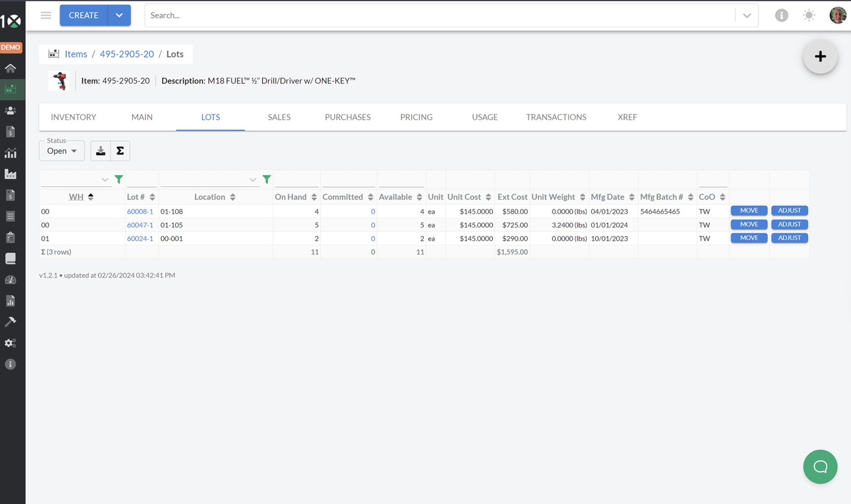
Task: Open lot 60047-1 link
Action: pyautogui.click(x=140, y=225)
